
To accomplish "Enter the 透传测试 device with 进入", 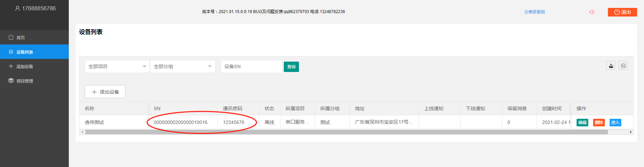I will 615,123.
